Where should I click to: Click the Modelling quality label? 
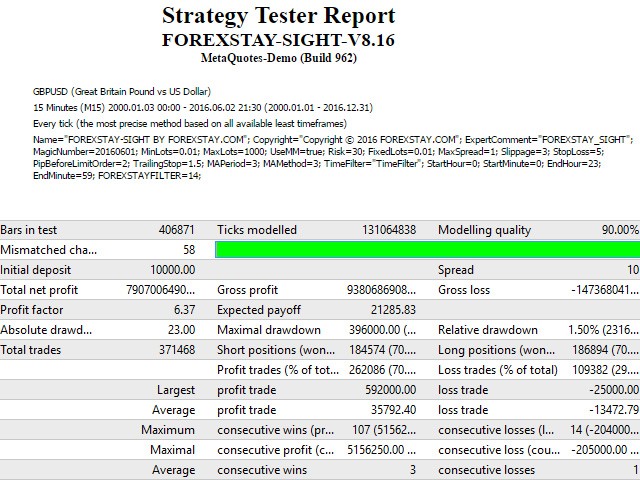tap(484, 230)
